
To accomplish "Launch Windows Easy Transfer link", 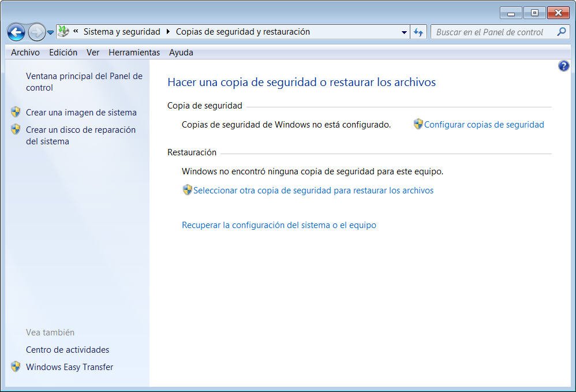I will click(69, 367).
